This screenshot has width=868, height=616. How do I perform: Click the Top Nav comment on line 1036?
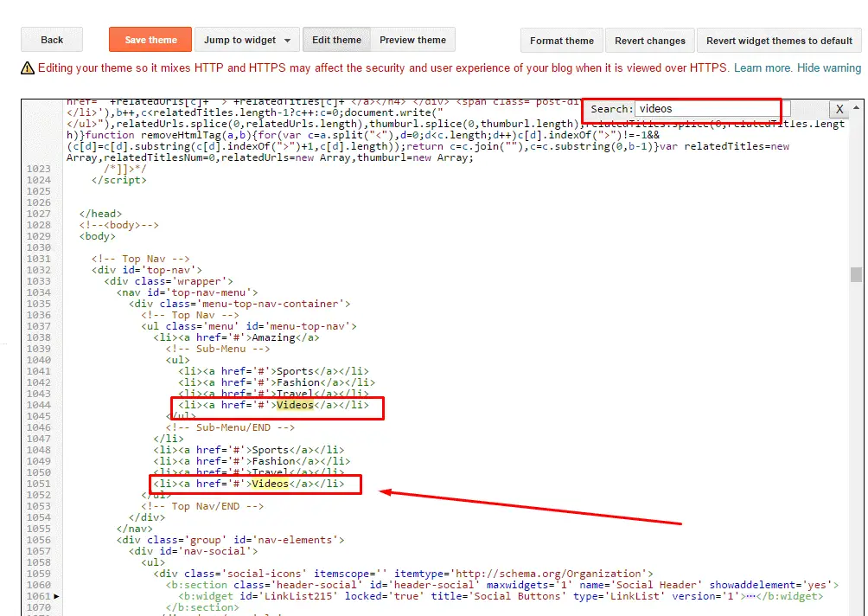pyautogui.click(x=190, y=315)
